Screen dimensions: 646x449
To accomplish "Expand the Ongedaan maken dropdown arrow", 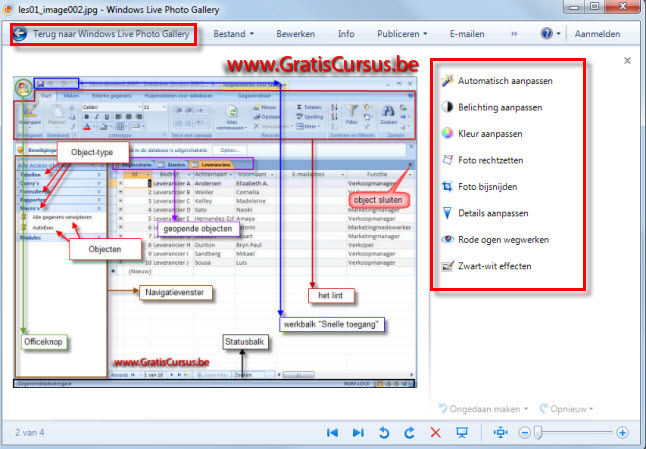I will pos(526,409).
